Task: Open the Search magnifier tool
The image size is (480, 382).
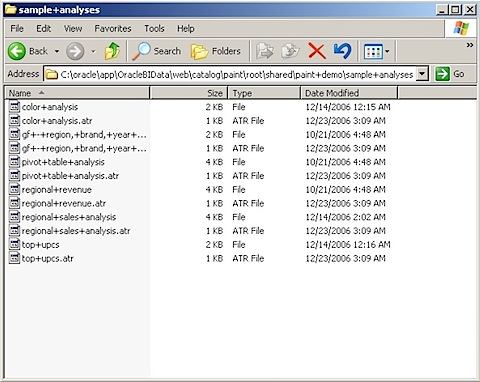Action: [x=156, y=51]
